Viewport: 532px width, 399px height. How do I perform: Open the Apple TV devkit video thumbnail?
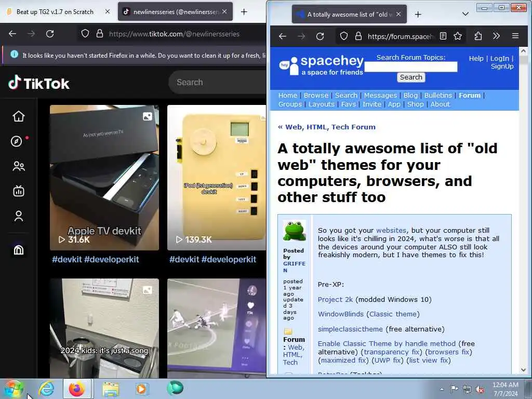104,178
